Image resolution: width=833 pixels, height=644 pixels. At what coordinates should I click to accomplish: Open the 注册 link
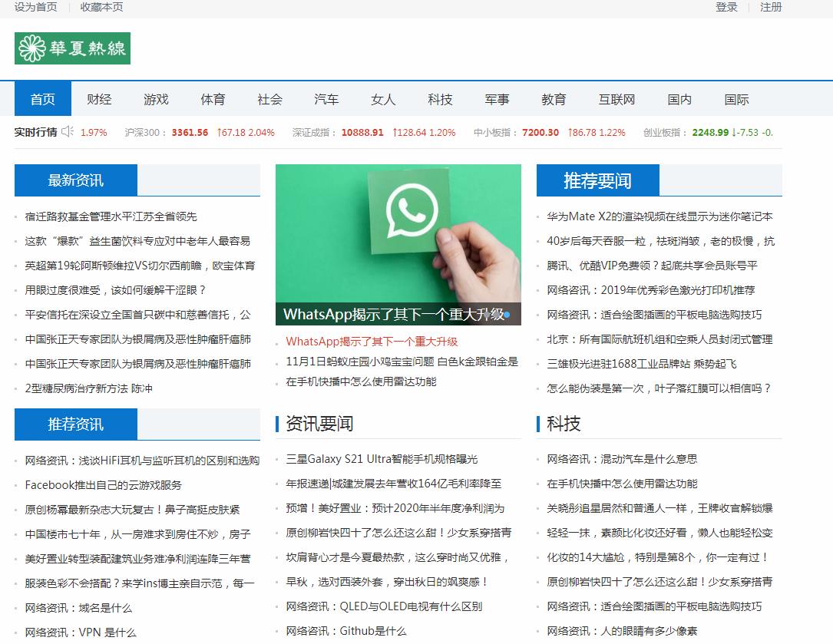(771, 7)
